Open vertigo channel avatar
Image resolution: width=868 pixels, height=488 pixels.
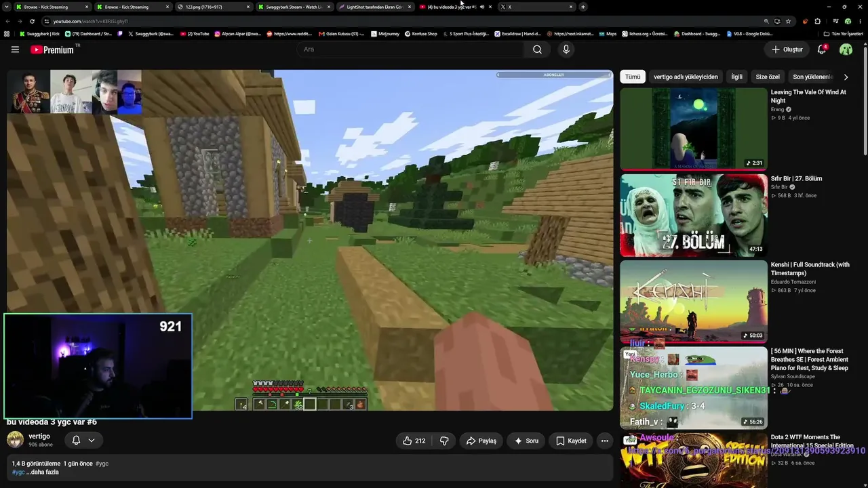15,439
